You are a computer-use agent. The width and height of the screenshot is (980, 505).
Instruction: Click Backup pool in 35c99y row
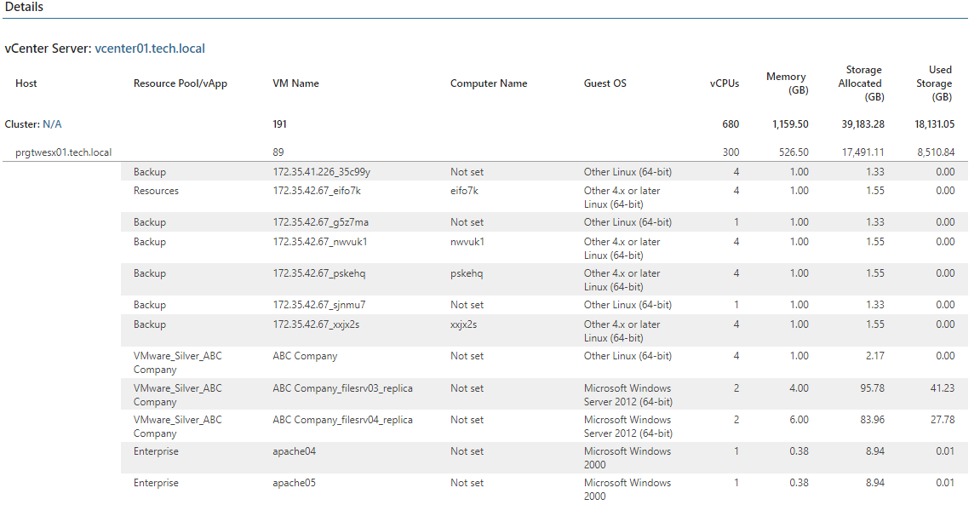pos(149,172)
